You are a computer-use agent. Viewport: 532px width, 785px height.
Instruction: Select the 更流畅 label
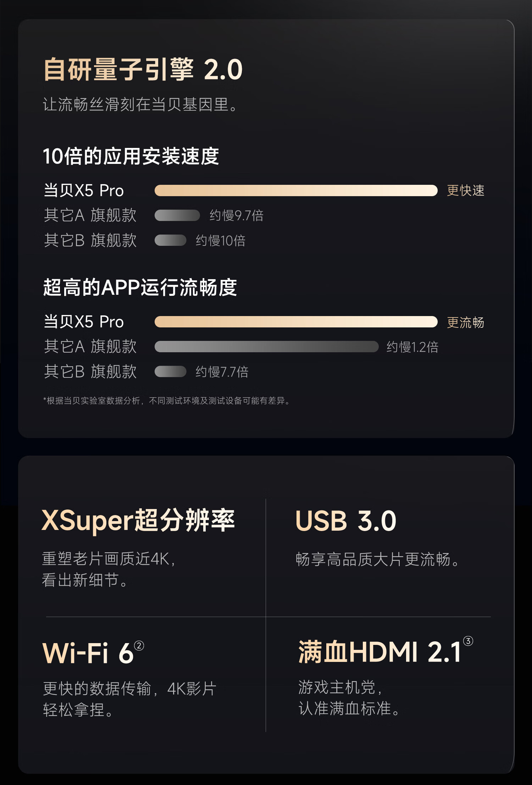[466, 322]
